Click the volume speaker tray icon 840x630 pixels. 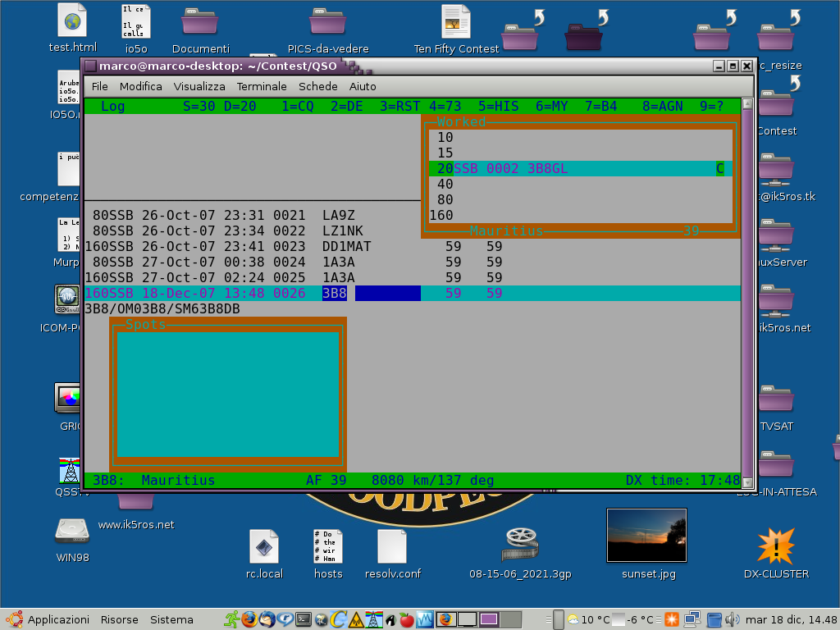pyautogui.click(x=732, y=620)
